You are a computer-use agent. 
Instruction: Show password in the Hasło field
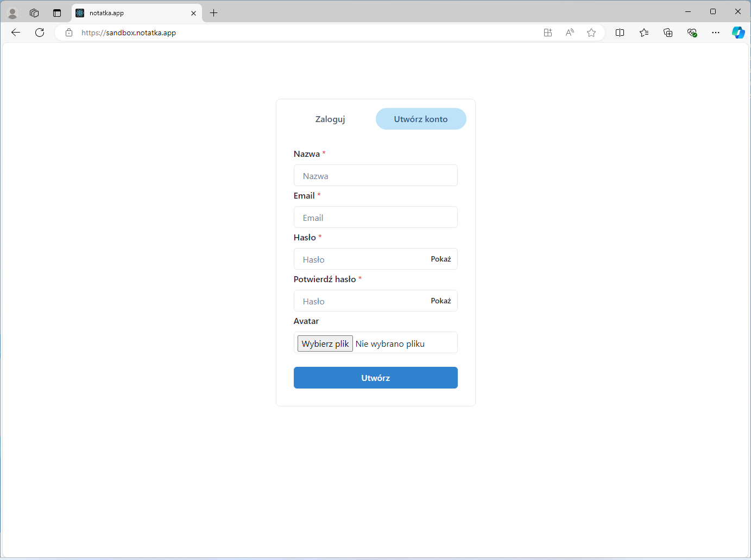coord(440,259)
